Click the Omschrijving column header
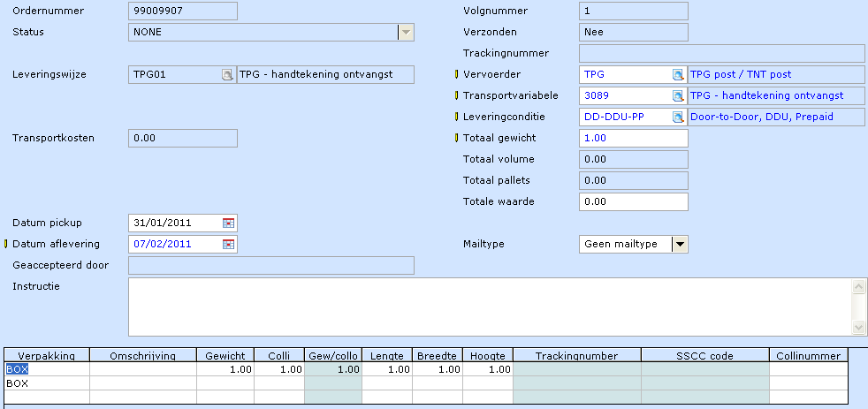This screenshot has width=868, height=409. tap(143, 355)
